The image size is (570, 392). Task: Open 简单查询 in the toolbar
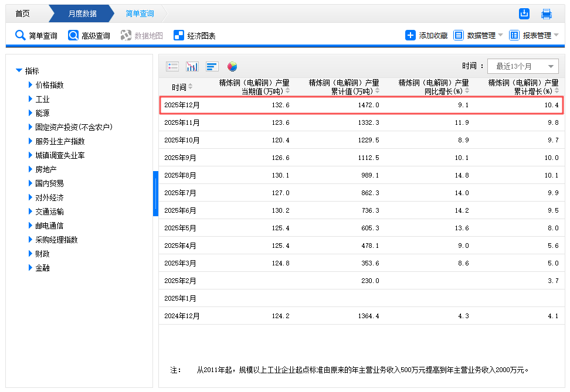(x=36, y=36)
